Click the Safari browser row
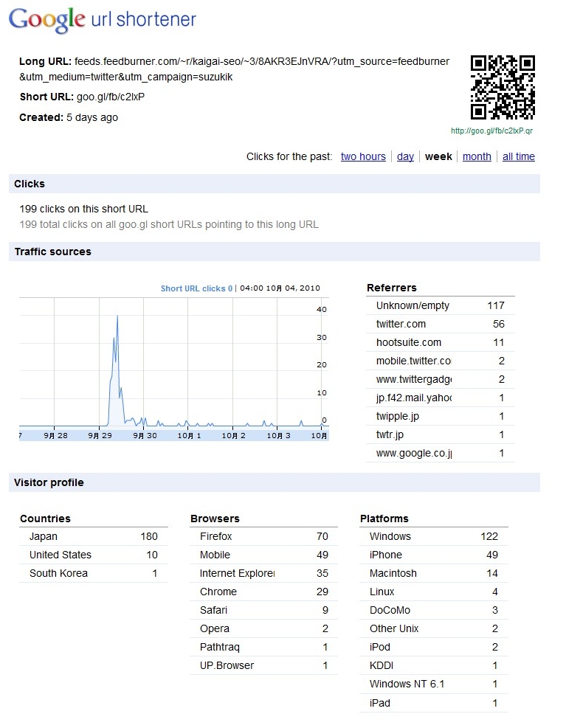 pos(264,610)
